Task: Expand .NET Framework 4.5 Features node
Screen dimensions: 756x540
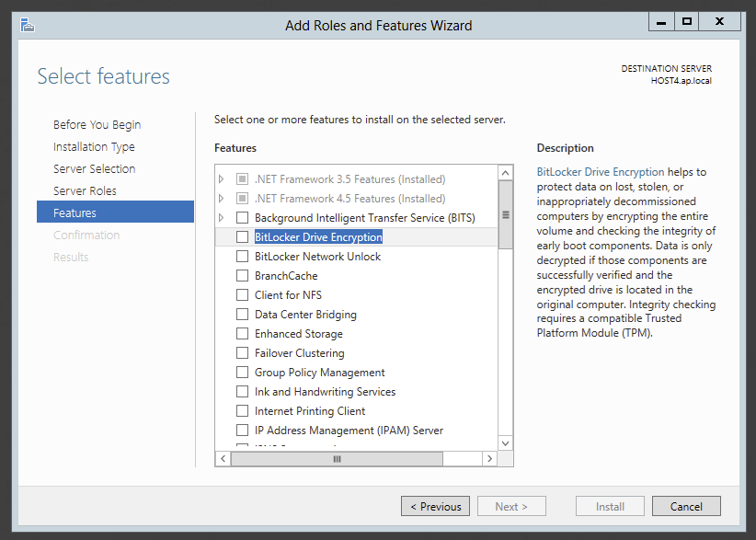Action: pos(222,199)
